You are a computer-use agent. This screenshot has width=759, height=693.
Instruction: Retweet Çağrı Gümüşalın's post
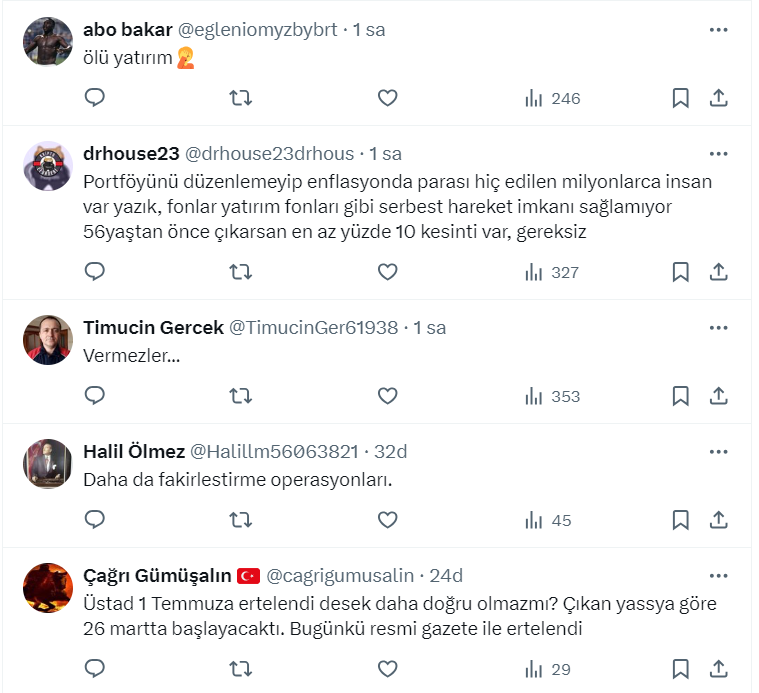[241, 669]
